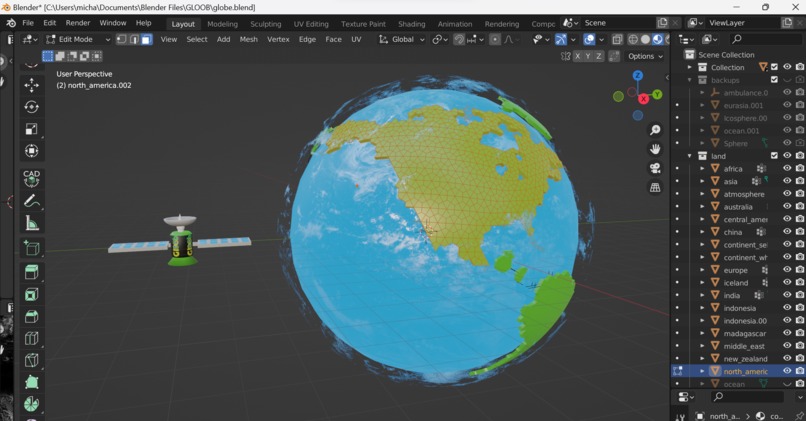Viewport: 806px width, 421px height.
Task: Hide north_americ object with its eye icon
Action: [x=787, y=371]
